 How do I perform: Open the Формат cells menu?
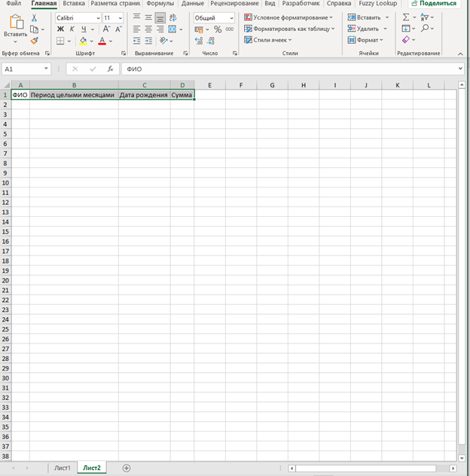(365, 40)
